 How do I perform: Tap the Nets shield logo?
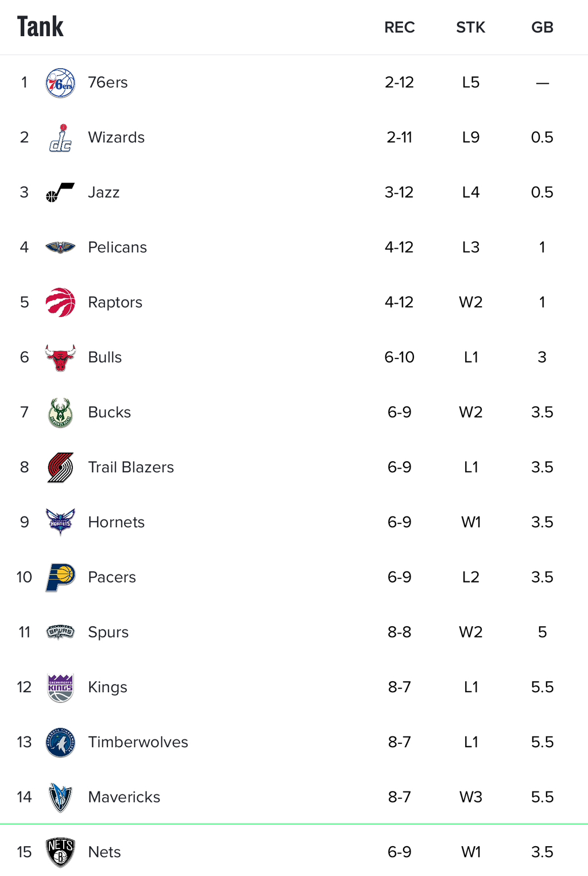[x=60, y=852]
